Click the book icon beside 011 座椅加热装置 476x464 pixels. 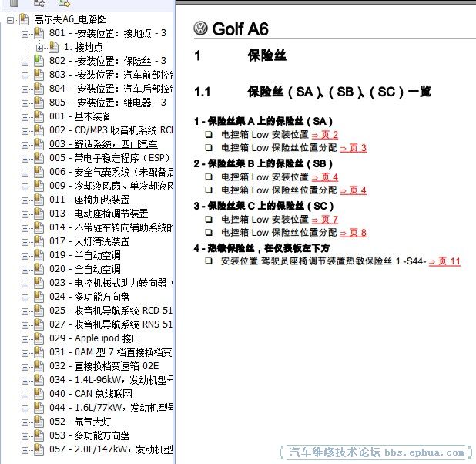coord(39,200)
